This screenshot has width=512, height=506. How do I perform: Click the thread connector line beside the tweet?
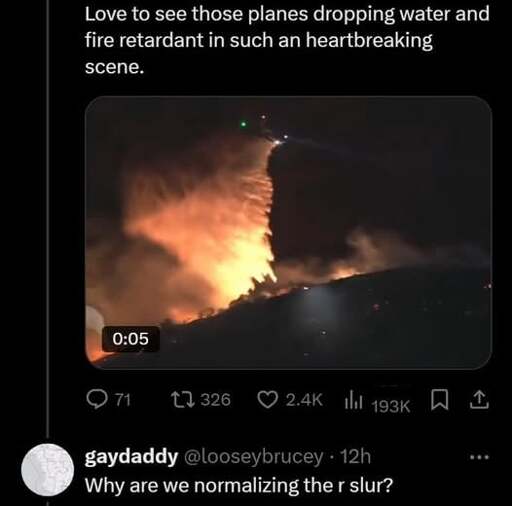[49, 217]
